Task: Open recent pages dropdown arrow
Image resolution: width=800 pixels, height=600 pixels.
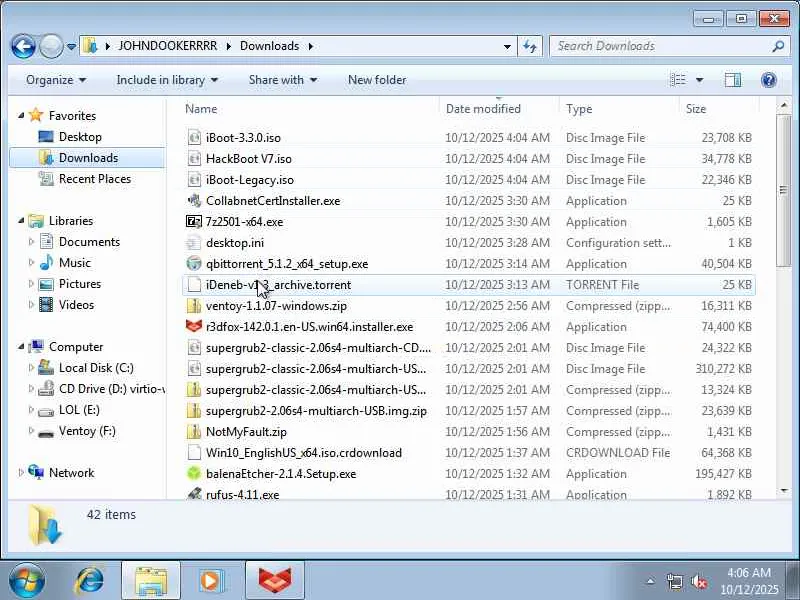Action: (x=71, y=46)
